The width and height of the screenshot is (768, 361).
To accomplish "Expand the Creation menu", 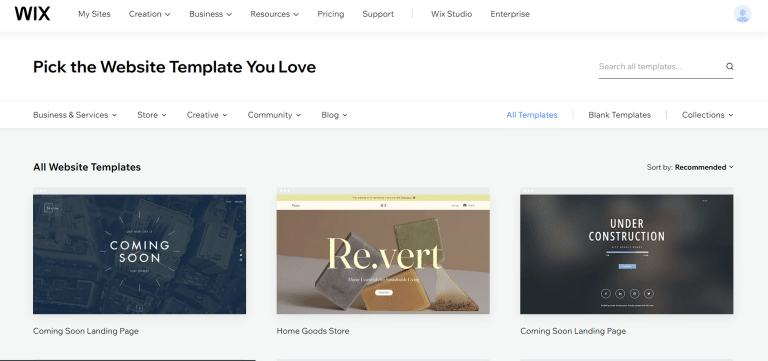I will coord(149,14).
